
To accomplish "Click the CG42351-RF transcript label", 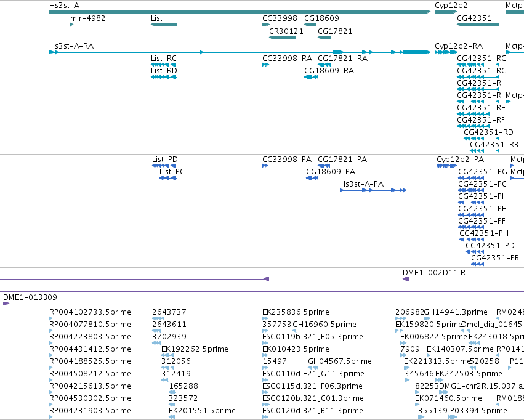I will [x=481, y=120].
